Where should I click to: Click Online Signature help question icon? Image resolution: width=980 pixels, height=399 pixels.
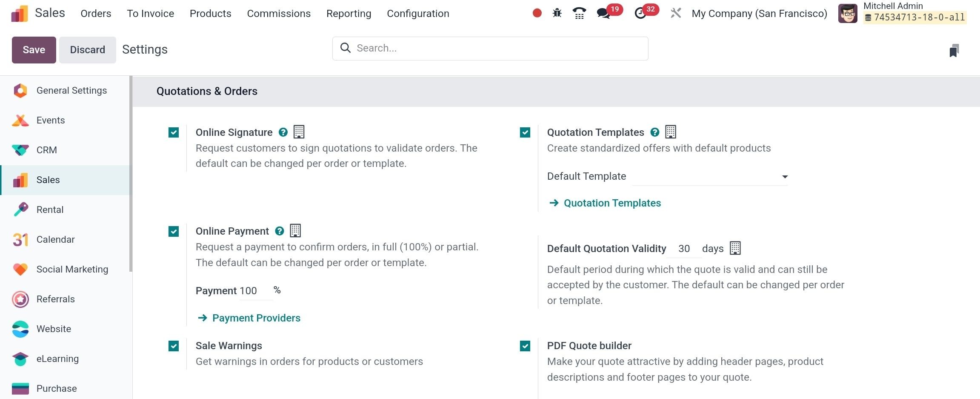click(x=283, y=132)
